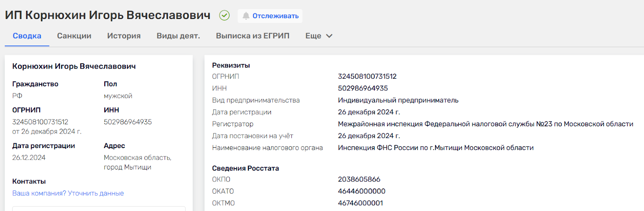Go to the История tab

coord(124,36)
